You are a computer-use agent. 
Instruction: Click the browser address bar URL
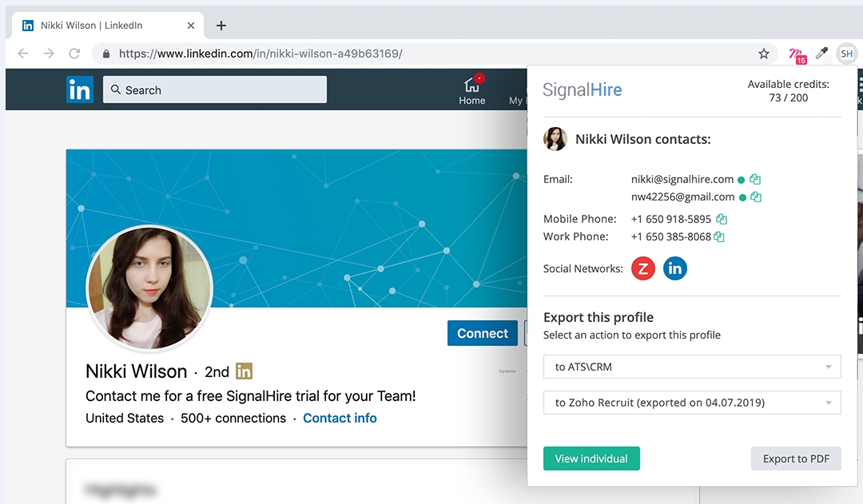pyautogui.click(x=260, y=54)
